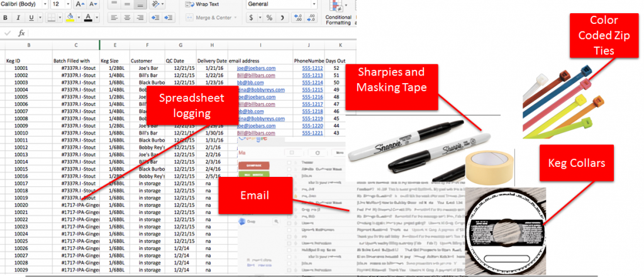The height and width of the screenshot is (277, 644).
Task: Decrease the cell indent
Action: [155, 18]
